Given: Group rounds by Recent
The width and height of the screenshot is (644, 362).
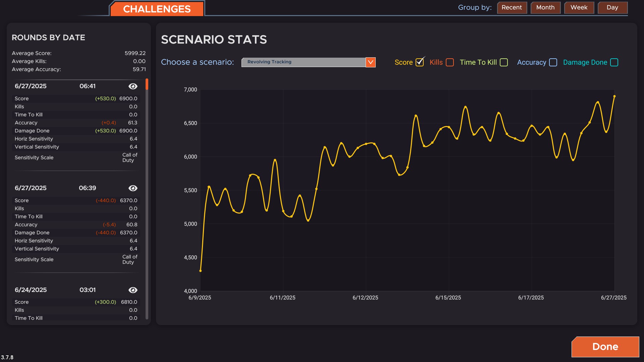Looking at the screenshot, I should [512, 7].
